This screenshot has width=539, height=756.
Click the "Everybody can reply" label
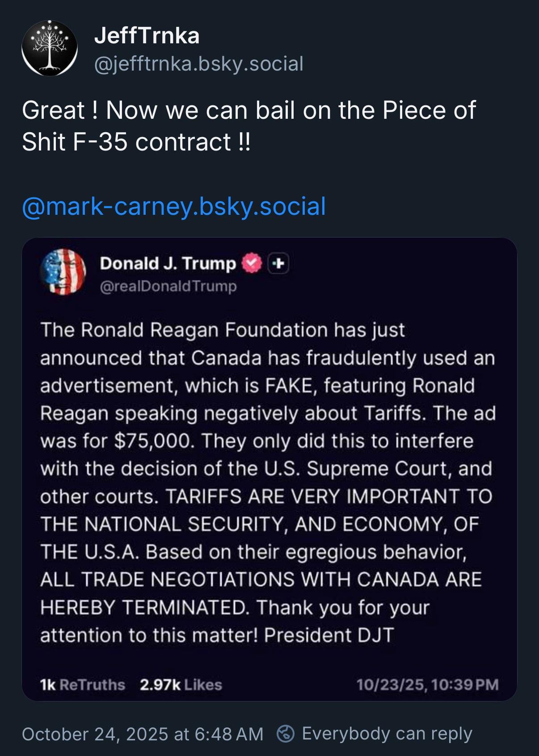[387, 734]
